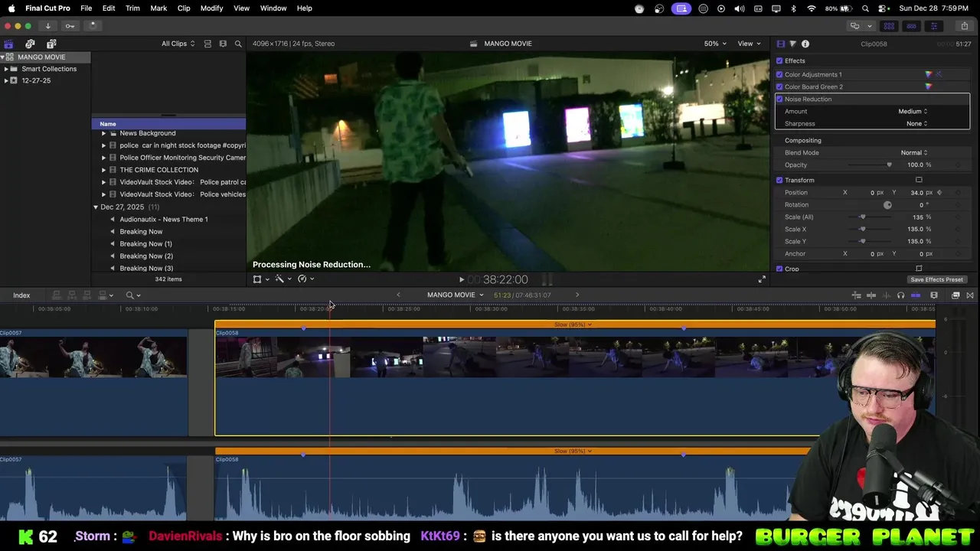Uncheck Color Adjustments 1 effect
The width and height of the screenshot is (980, 551).
[779, 74]
